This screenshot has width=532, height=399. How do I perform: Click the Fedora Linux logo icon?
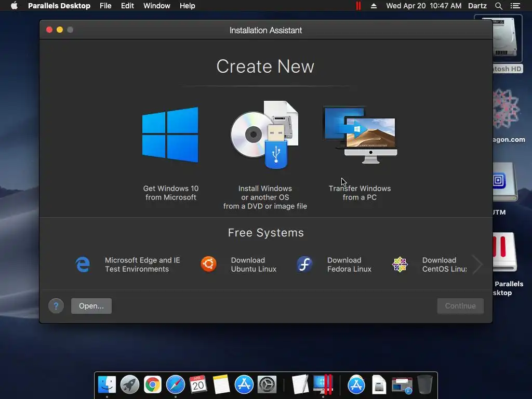[x=304, y=264]
